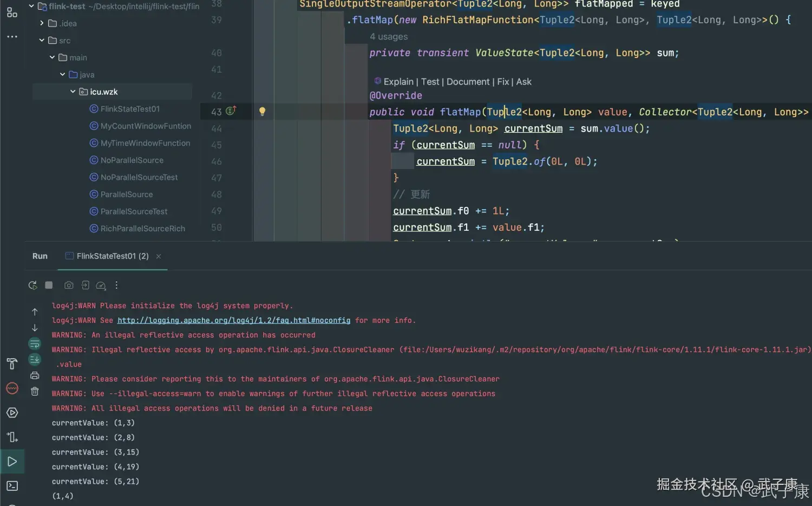Viewport: 812px width, 506px height.
Task: Click the @Override annotation in the editor
Action: click(396, 96)
